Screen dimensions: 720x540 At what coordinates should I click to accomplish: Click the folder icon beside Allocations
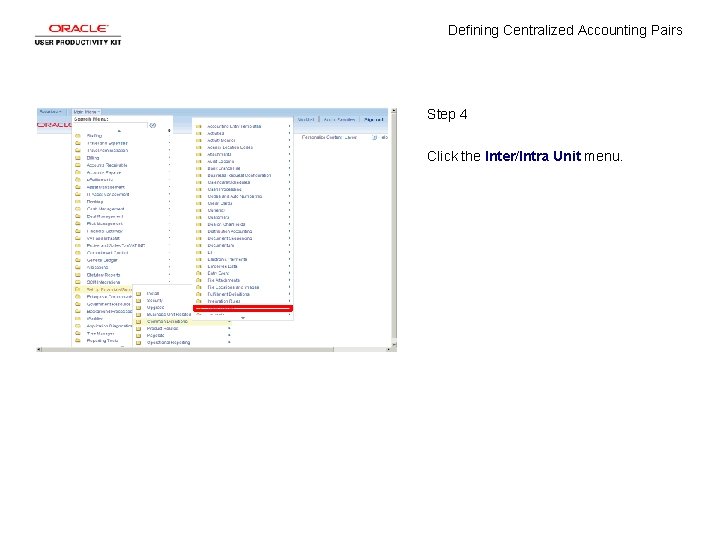click(78, 267)
